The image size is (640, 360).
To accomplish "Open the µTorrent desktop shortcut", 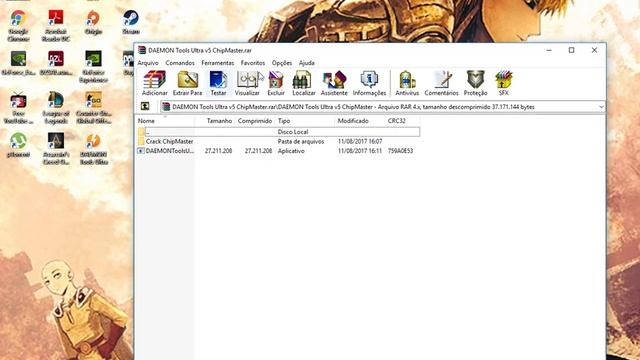I will pos(18,145).
